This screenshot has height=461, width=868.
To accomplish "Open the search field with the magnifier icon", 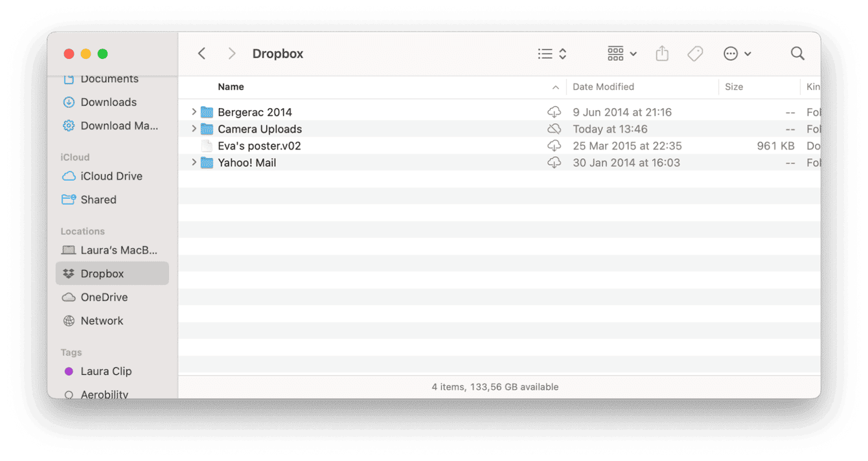I will (797, 54).
